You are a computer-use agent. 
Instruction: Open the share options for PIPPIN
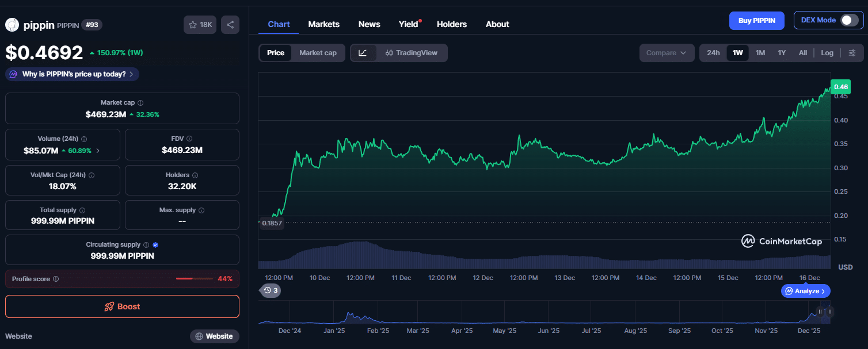click(230, 25)
